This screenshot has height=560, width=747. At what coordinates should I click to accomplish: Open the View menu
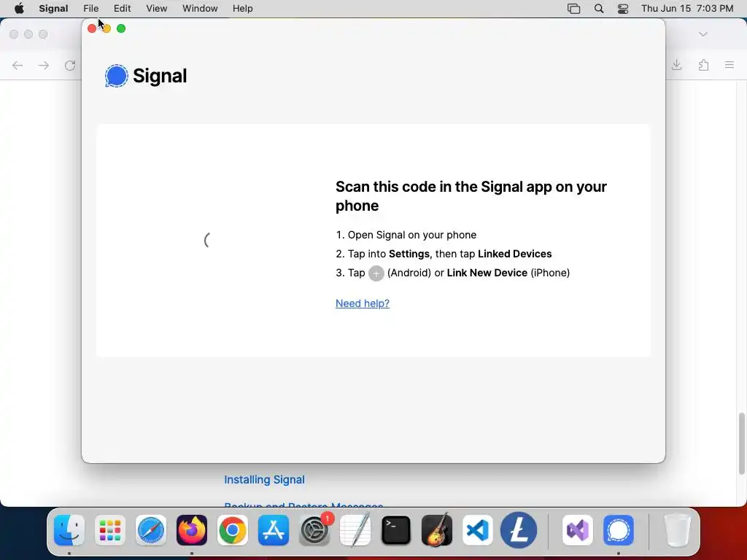156,9
